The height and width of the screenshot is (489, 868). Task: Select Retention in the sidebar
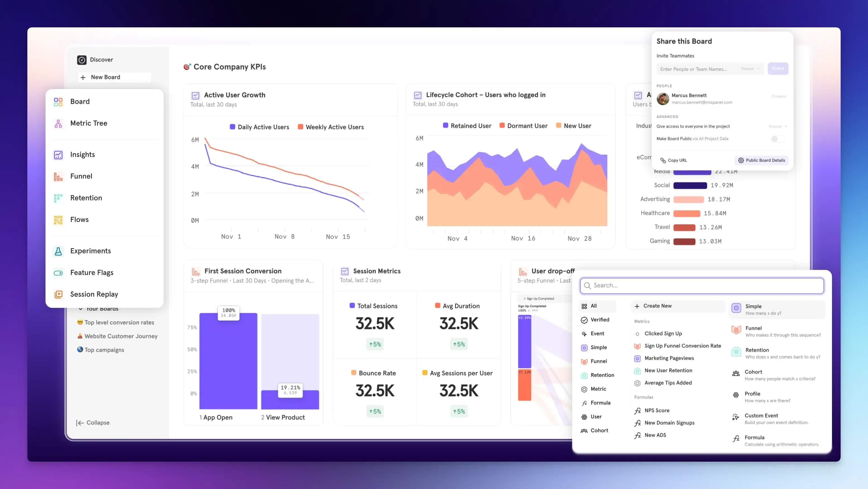tap(86, 198)
